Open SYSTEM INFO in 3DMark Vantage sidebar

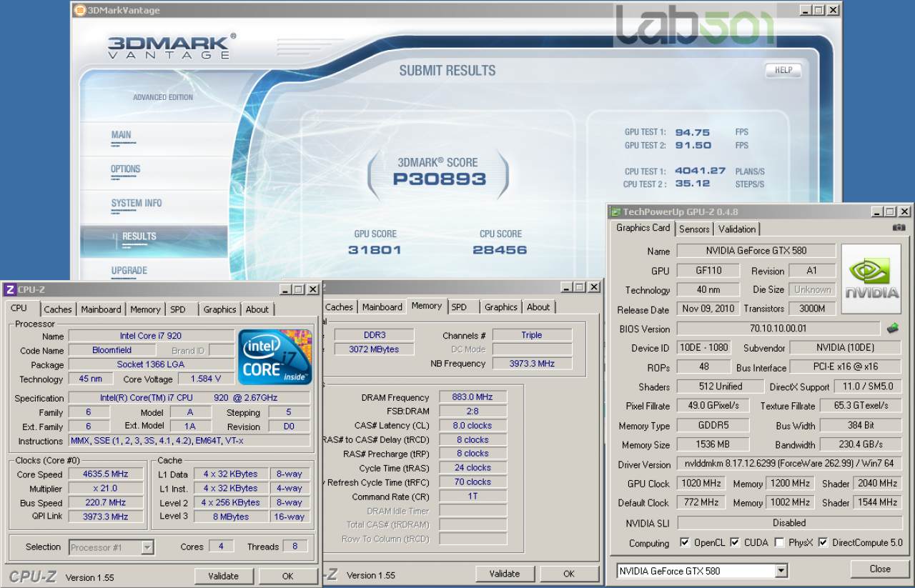tap(137, 204)
